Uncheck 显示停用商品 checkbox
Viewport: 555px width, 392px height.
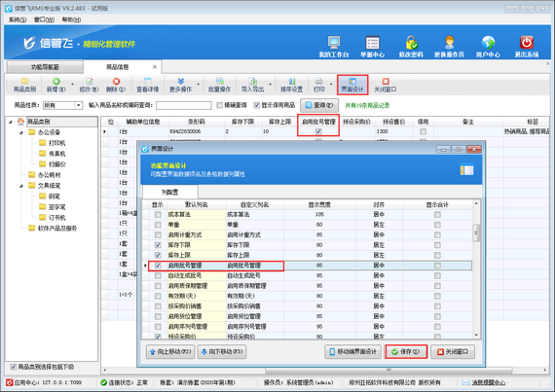pyautogui.click(x=257, y=105)
